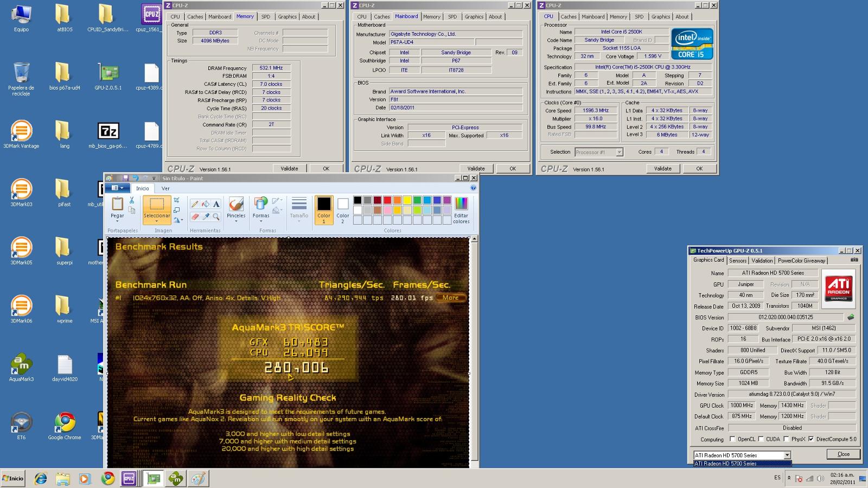Image resolution: width=868 pixels, height=488 pixels.
Task: Click the Undo arrow in Paint title bar
Action: (x=135, y=178)
